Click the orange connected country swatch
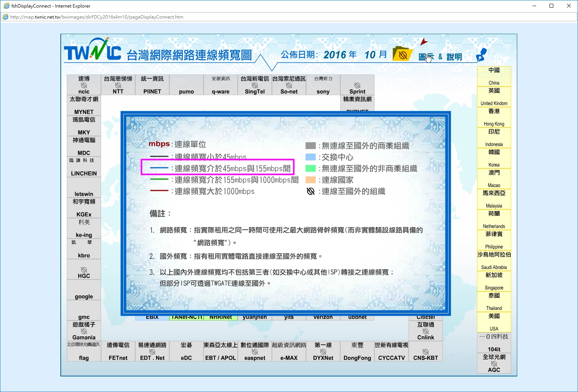578x392 pixels. 311,180
